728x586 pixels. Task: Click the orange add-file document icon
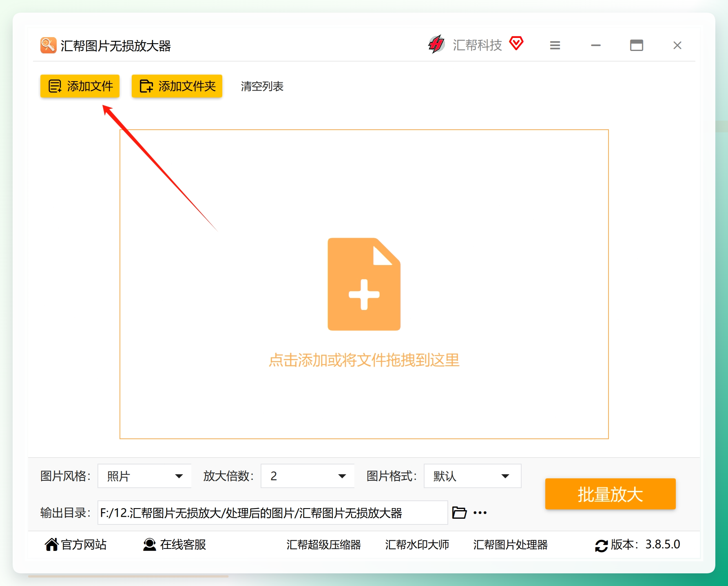(364, 284)
